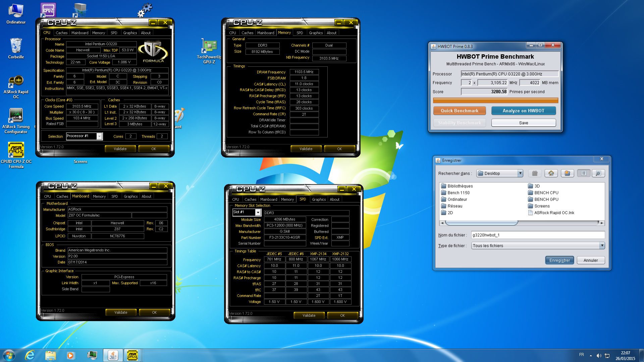Viewport: 644px width, 362px height.
Task: Open the Processor #1 selection dropdown
Action: pos(99,136)
